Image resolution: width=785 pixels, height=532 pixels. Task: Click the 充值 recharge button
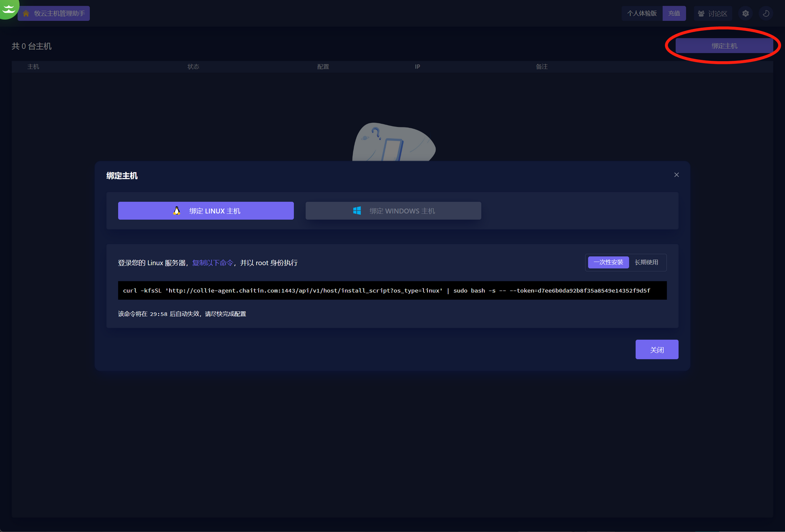pos(674,13)
